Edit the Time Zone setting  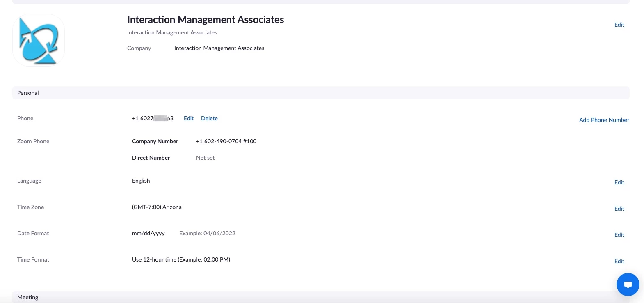coord(619,209)
